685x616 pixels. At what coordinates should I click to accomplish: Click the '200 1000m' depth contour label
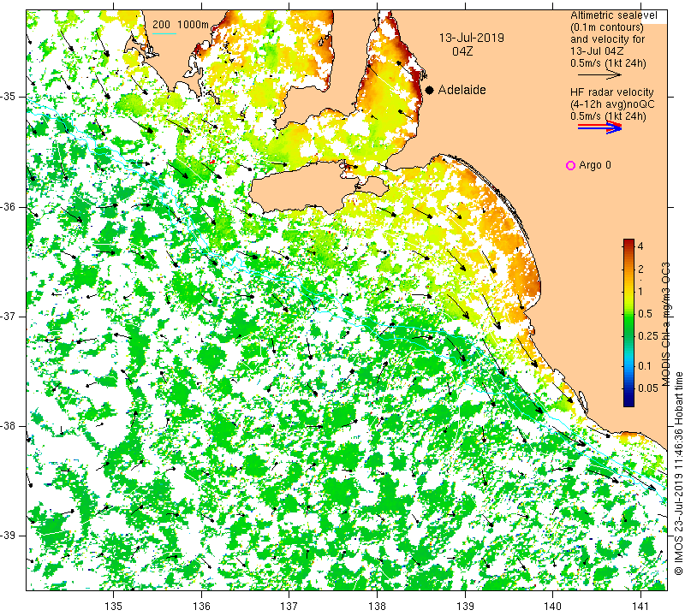tap(181, 25)
